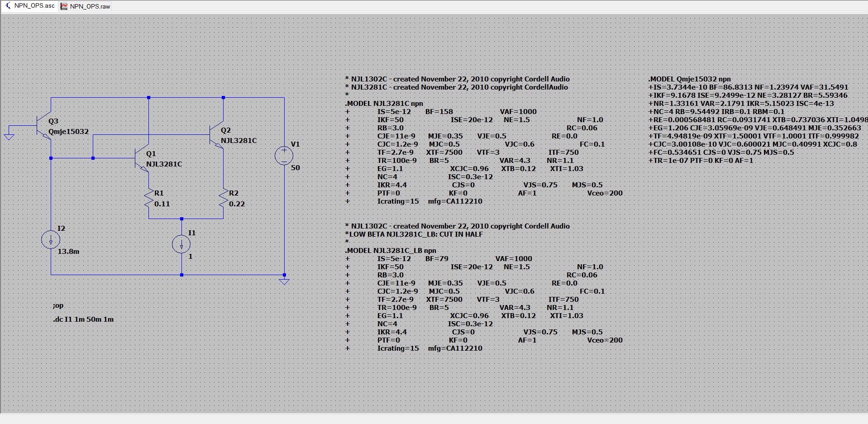Select the Q2 NJL3281C transistor symbol
Image resolution: width=868 pixels, height=424 pixels.
216,134
